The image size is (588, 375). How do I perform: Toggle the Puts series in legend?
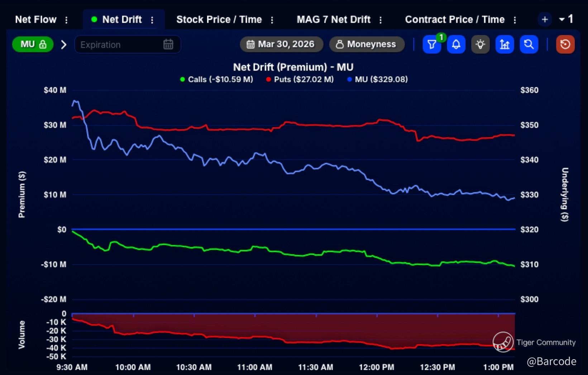(300, 79)
